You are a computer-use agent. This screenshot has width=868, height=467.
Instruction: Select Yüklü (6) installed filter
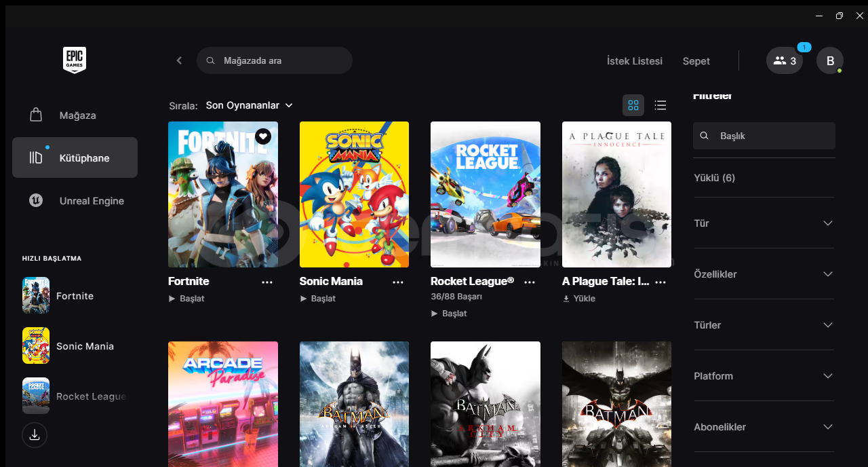tap(714, 178)
